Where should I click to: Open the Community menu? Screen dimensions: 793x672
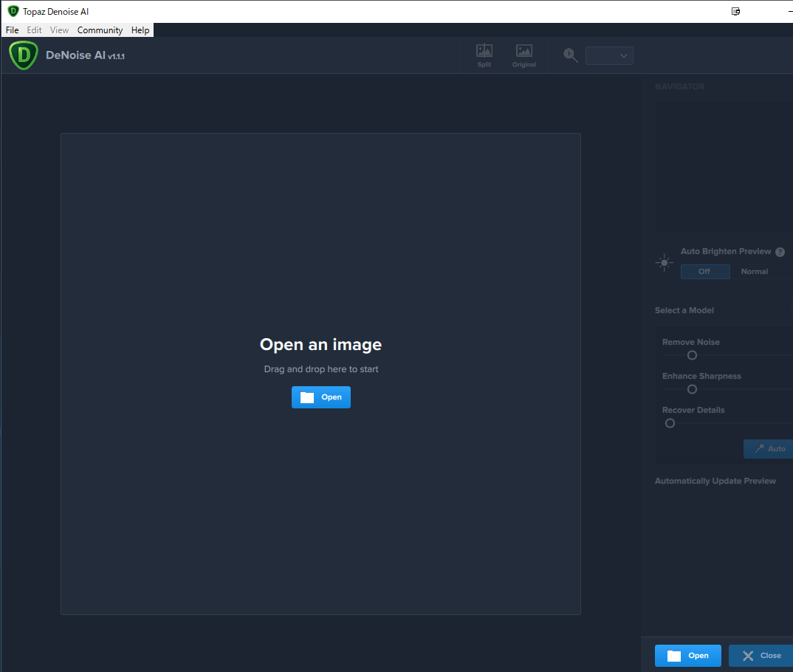pyautogui.click(x=100, y=30)
